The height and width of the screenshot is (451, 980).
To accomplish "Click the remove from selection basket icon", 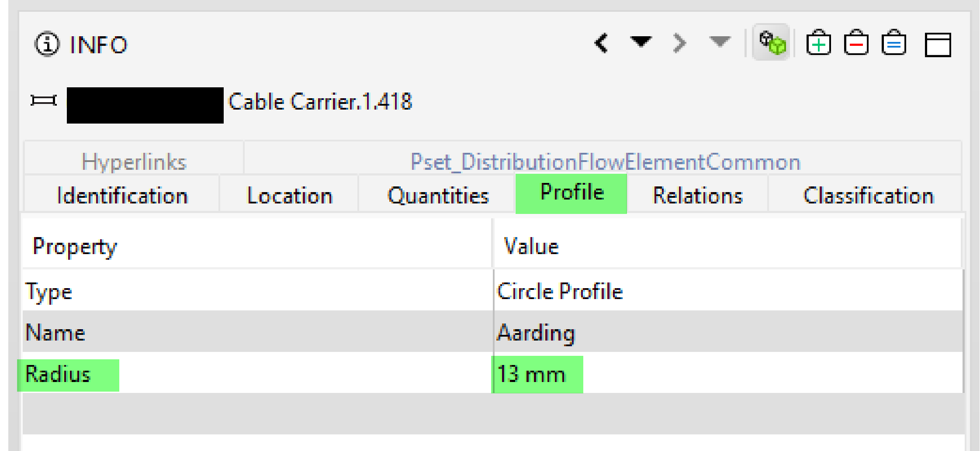I will (856, 42).
